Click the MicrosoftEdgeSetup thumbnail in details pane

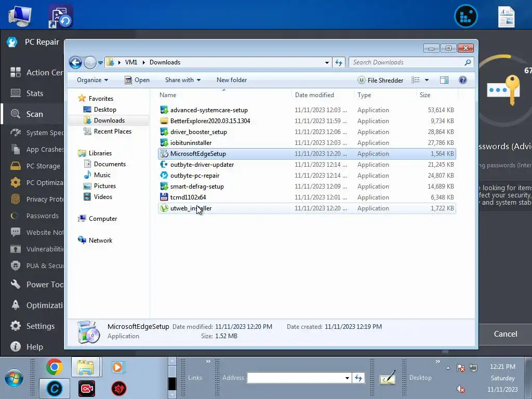[x=88, y=332]
